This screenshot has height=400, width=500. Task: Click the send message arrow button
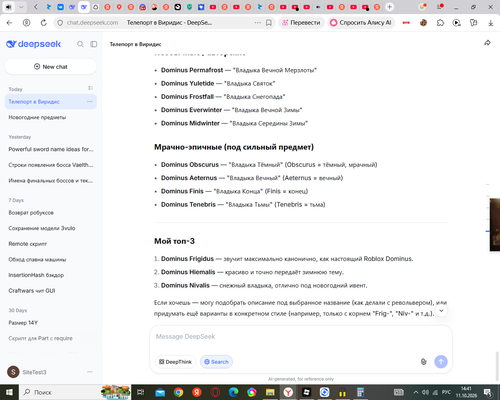(x=441, y=362)
